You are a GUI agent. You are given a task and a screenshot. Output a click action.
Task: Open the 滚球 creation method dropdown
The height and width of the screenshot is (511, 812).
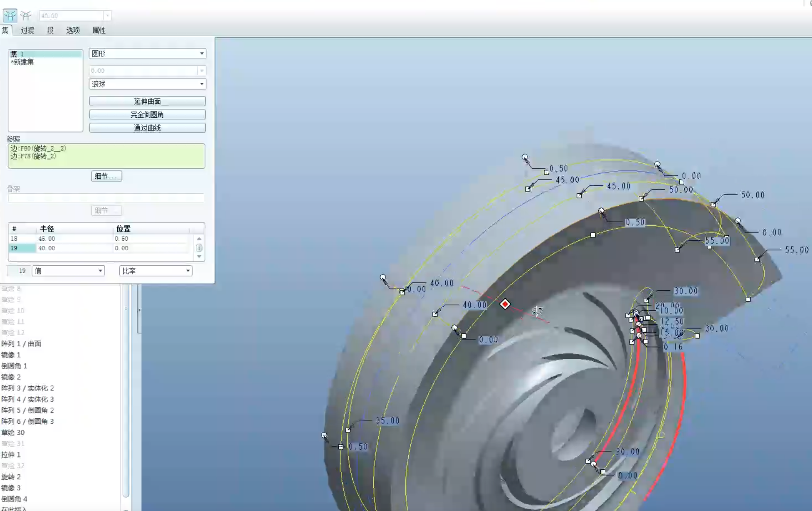[147, 84]
